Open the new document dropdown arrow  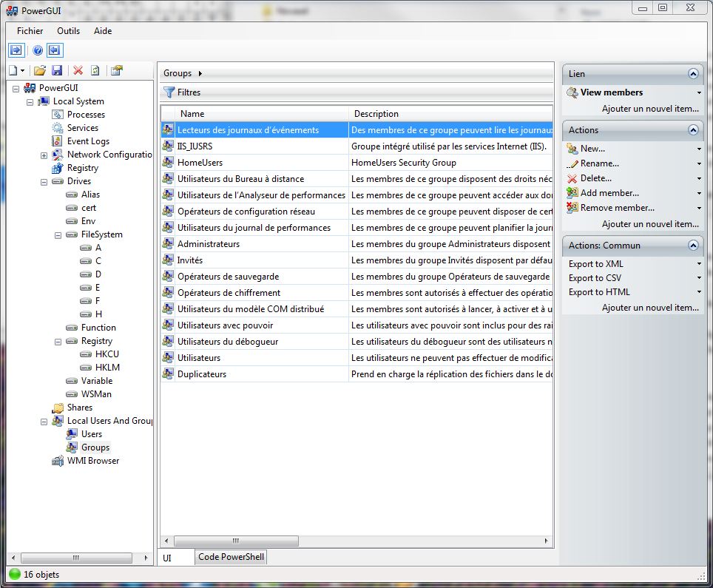(x=22, y=70)
